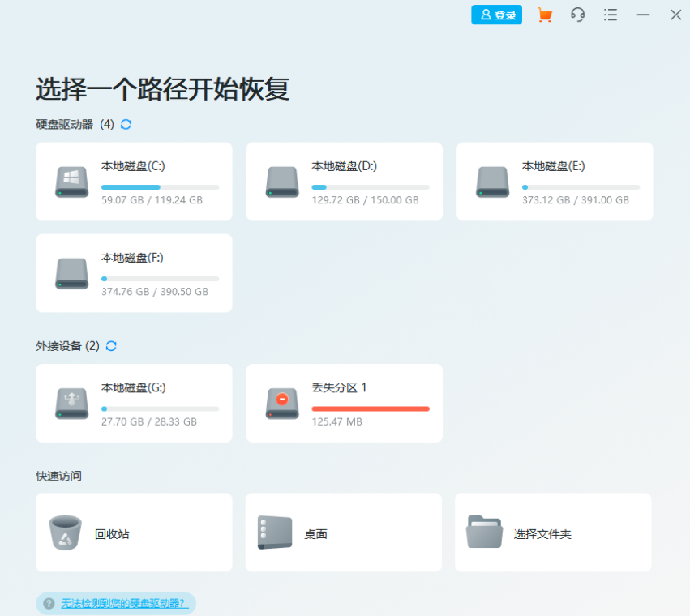Click the red lost partition drive icon

coord(281,403)
